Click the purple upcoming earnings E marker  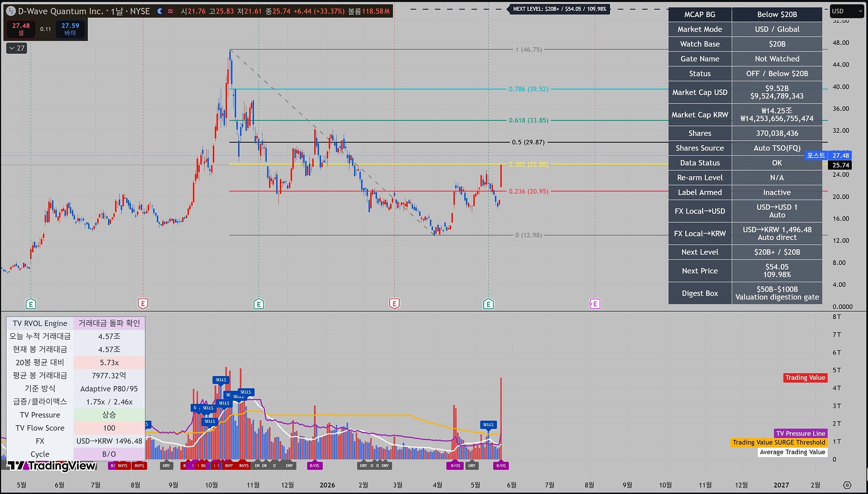pos(595,304)
